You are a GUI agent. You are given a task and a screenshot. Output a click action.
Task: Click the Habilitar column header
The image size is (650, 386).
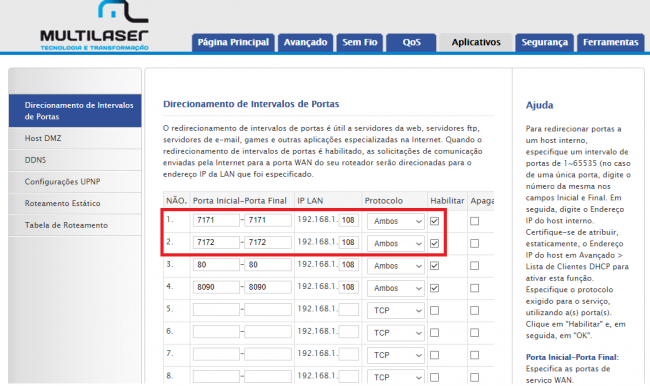[x=447, y=201]
